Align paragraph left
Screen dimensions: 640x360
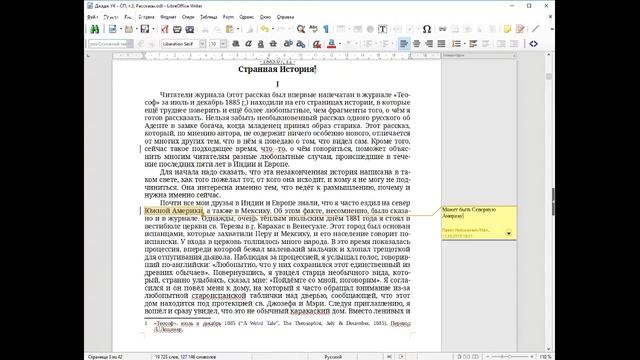click(404, 44)
